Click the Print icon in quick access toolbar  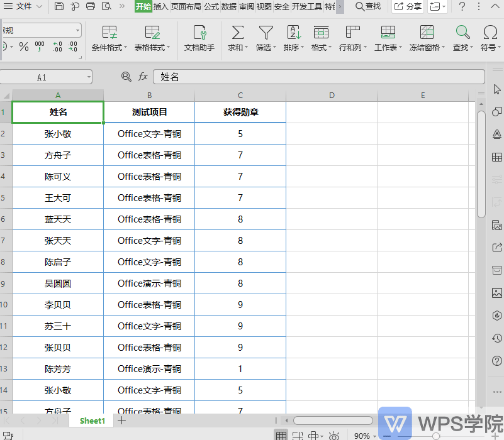[91, 6]
